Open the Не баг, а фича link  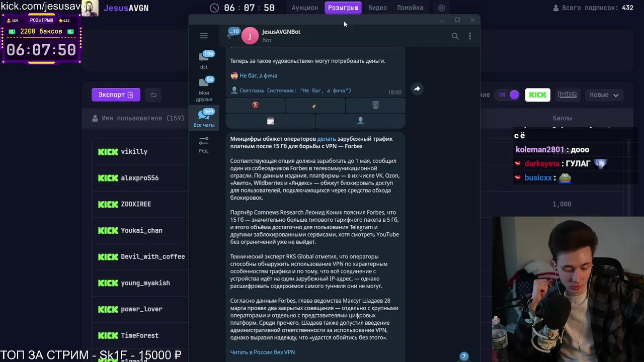tap(258, 75)
